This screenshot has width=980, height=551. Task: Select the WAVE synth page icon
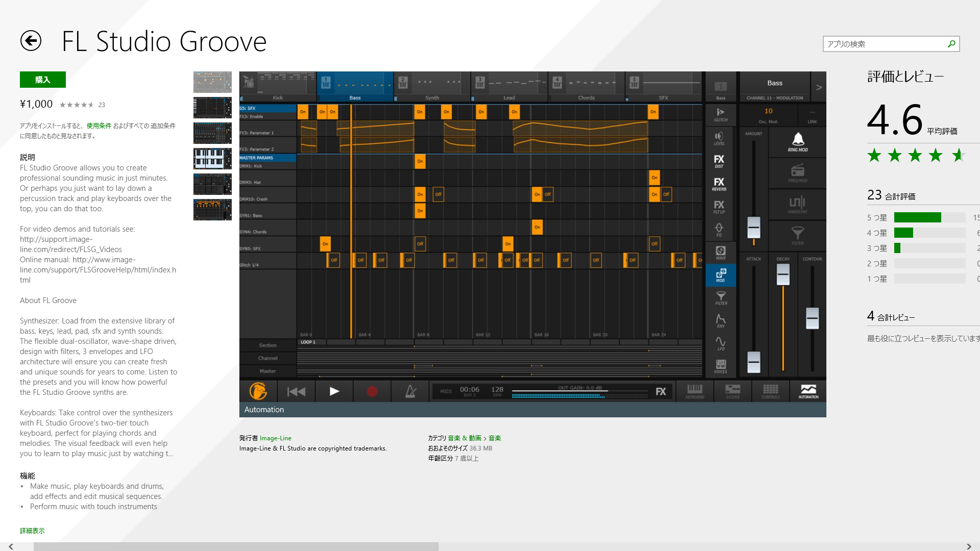coord(721,253)
